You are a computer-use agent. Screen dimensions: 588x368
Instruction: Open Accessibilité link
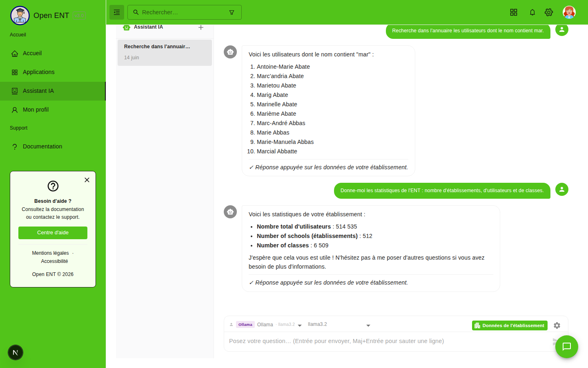point(54,261)
